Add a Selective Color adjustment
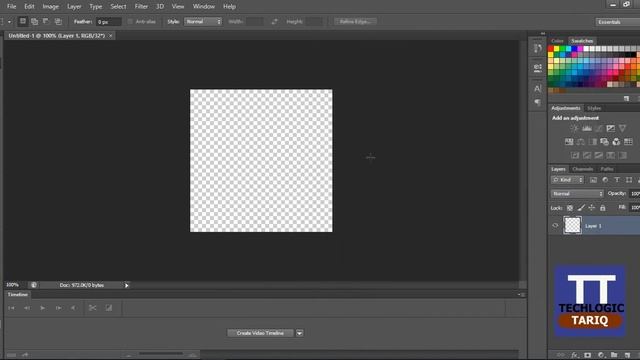 tap(611, 156)
